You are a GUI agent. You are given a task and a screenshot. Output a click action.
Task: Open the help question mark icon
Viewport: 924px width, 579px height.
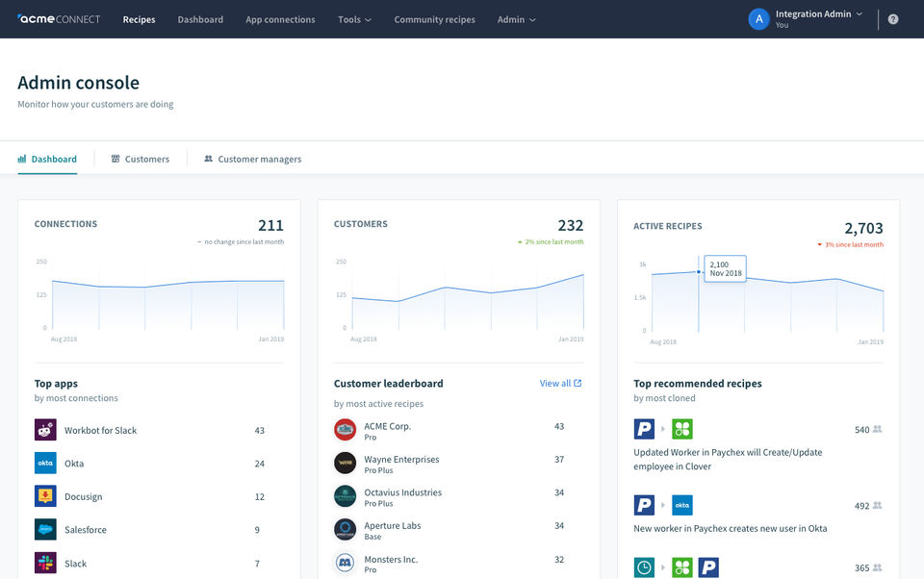(x=893, y=19)
